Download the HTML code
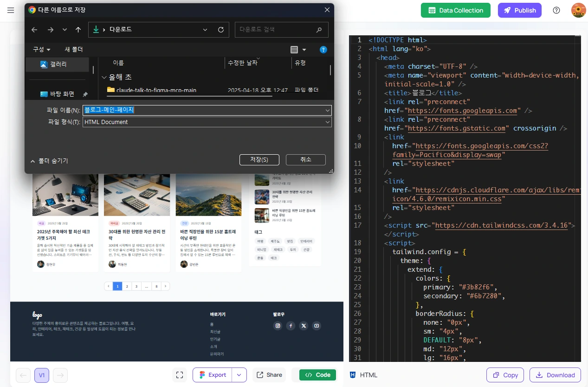The height and width of the screenshot is (387, 588). [x=556, y=375]
